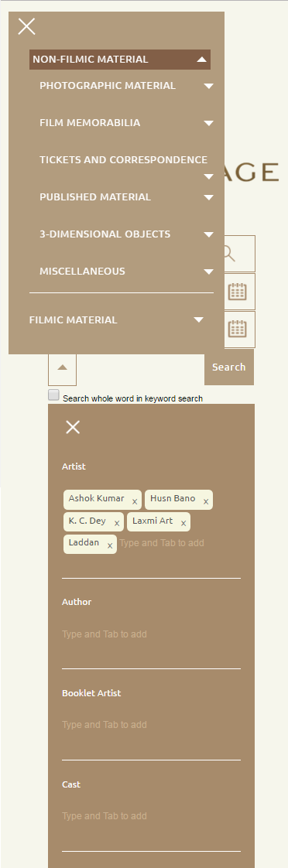Focus the Author input field

(151, 634)
